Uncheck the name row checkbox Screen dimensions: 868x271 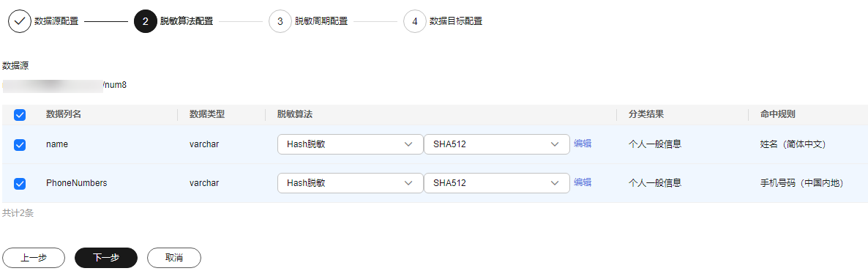(x=19, y=144)
